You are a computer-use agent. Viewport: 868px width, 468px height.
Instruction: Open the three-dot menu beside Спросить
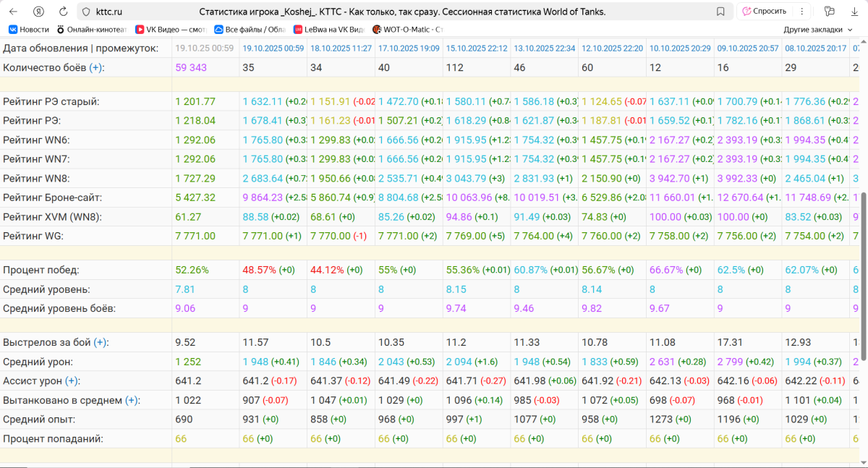click(x=801, y=12)
